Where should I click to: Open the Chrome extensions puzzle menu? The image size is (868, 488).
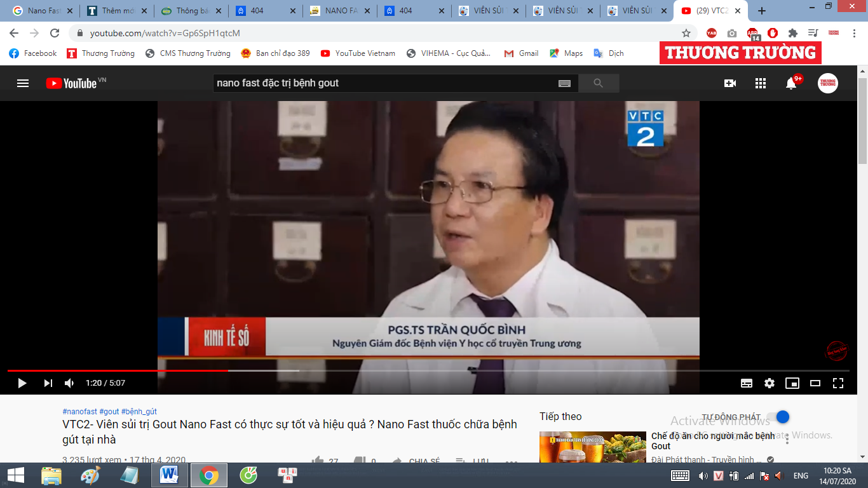pos(792,33)
